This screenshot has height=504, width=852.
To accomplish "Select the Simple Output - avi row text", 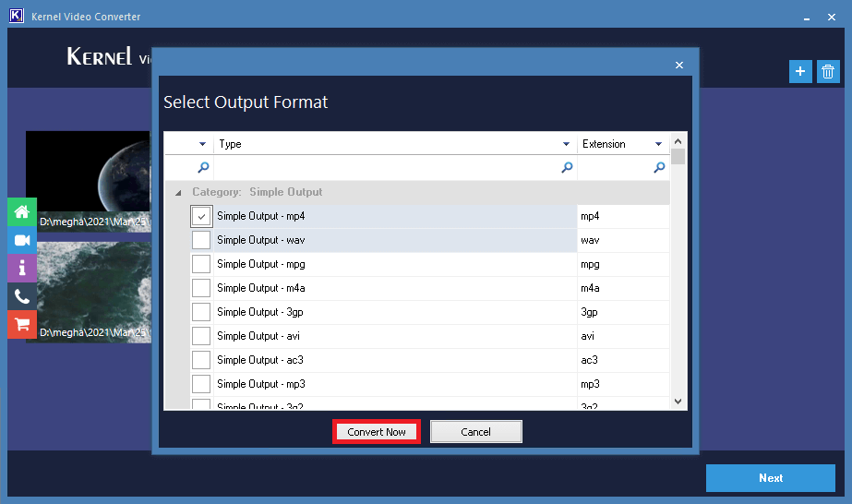I will tap(258, 336).
